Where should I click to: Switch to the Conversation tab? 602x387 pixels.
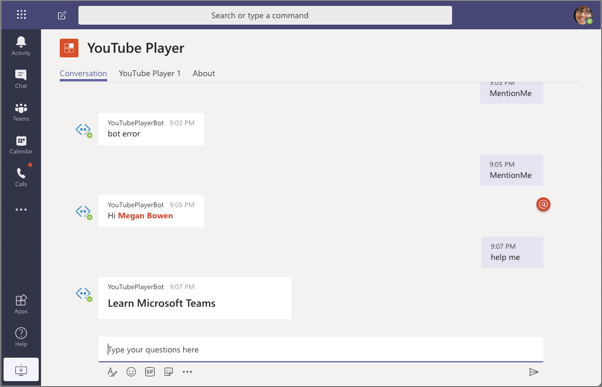pos(83,73)
